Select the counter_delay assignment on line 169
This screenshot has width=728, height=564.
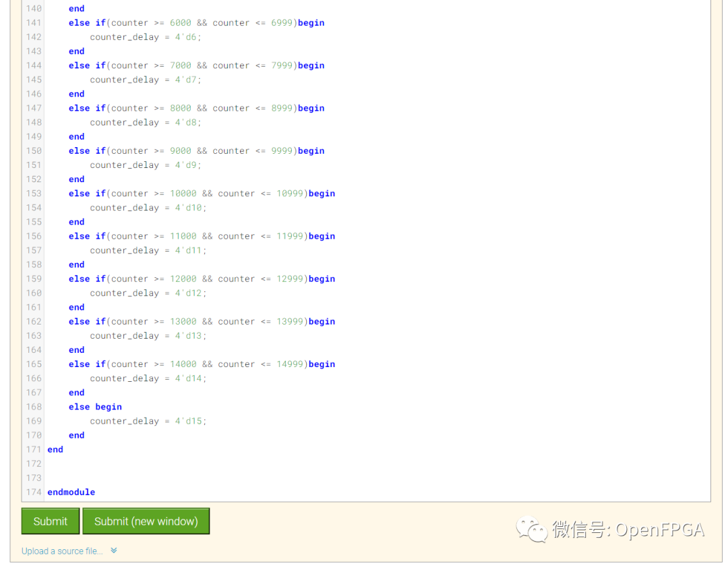pyautogui.click(x=148, y=420)
